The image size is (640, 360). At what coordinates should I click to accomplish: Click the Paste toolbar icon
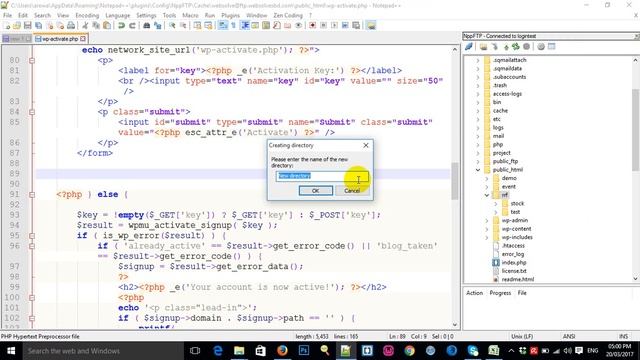click(107, 25)
